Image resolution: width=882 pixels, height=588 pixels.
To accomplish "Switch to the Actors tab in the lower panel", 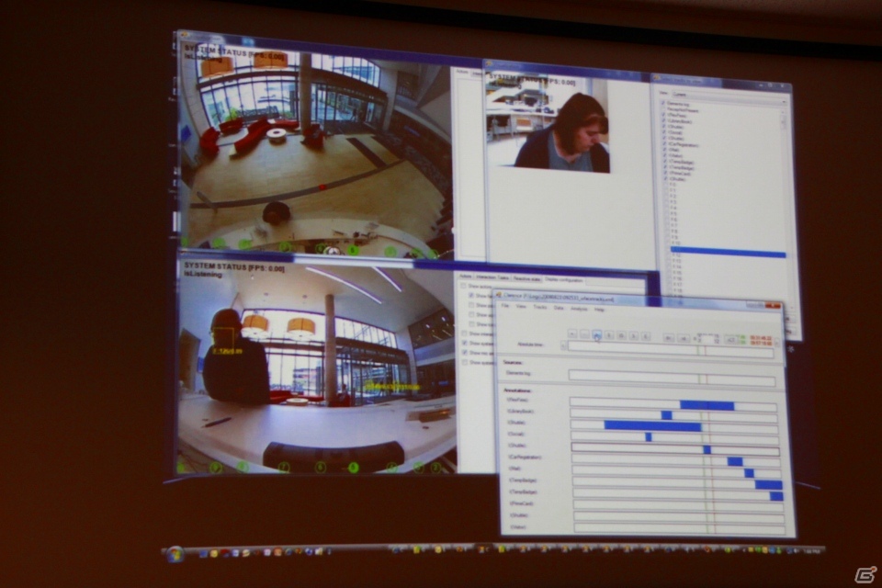I will tap(465, 277).
